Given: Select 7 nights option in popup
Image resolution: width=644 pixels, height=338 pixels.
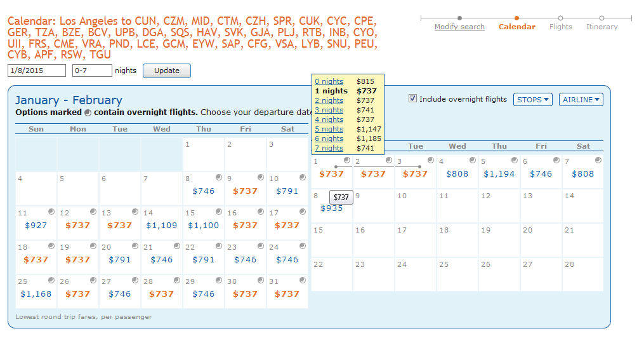Looking at the screenshot, I should (x=329, y=148).
